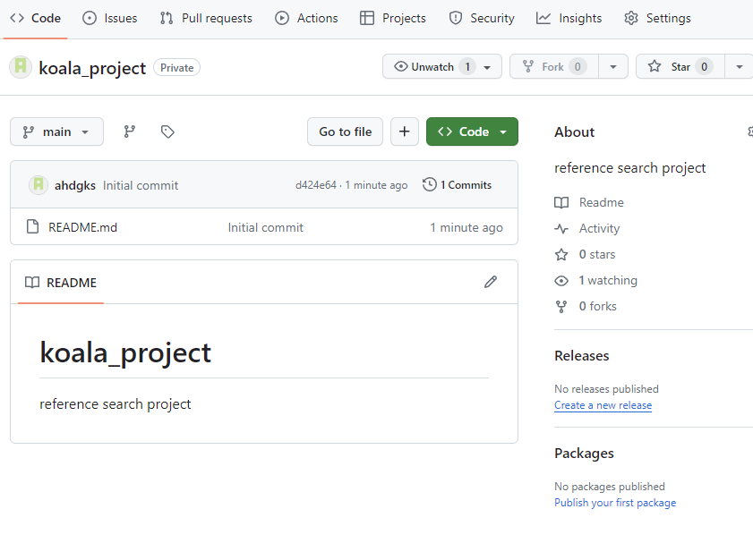Click the ahdgks commit author avatar
Viewport: 753px width, 560px height.
(x=39, y=185)
